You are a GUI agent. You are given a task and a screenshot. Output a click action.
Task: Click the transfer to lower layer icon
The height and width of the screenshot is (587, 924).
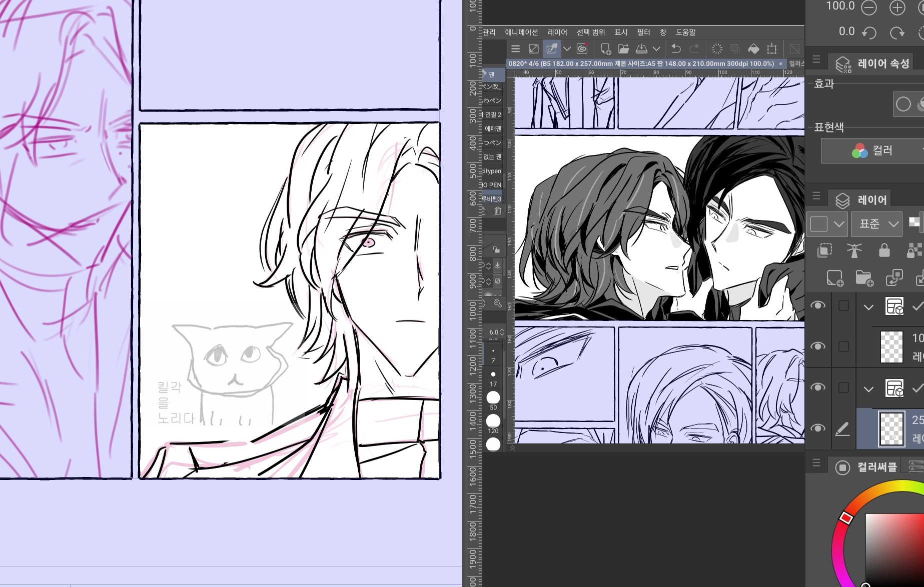[894, 277]
